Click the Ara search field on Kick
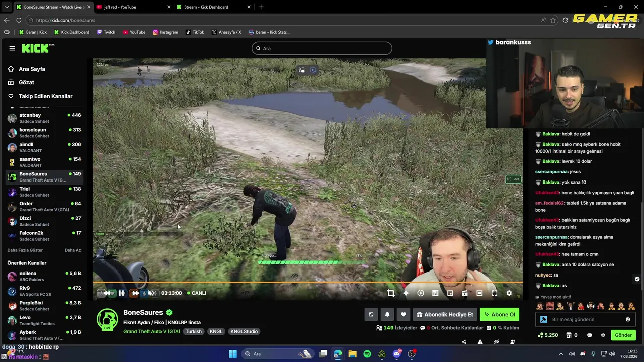 [x=322, y=48]
